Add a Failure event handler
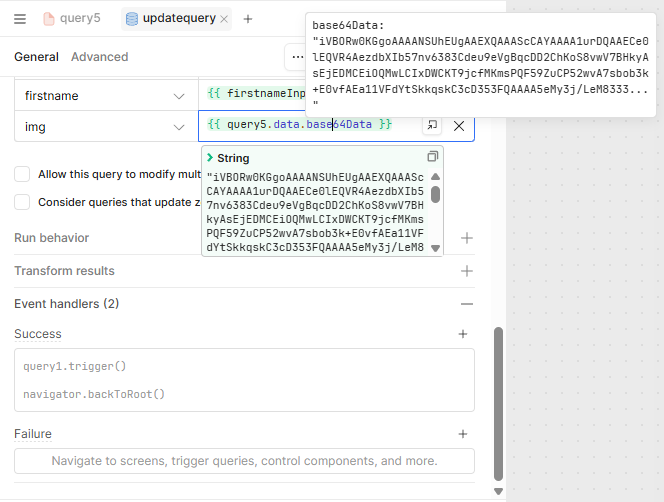 click(x=463, y=434)
